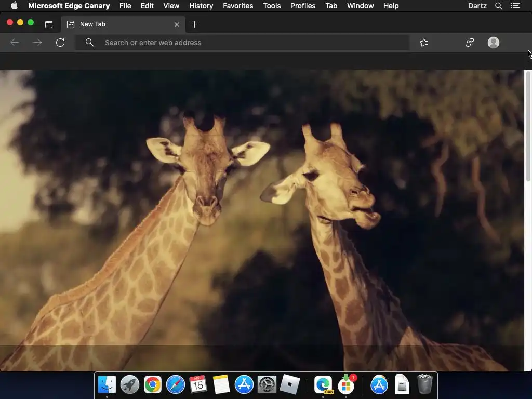The image size is (532, 399).
Task: Open the Favorites star icon in toolbar
Action: point(424,43)
